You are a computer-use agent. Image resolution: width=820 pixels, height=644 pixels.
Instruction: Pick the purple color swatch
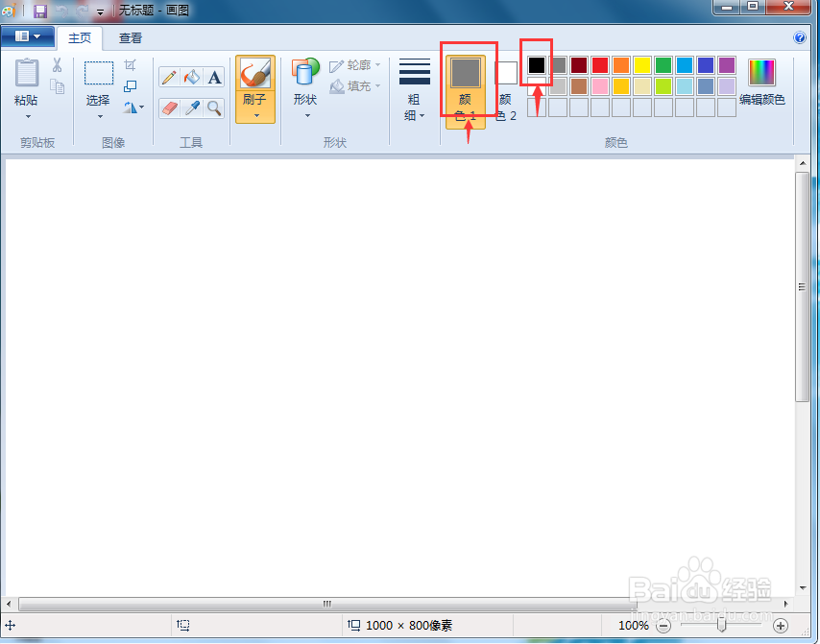727,65
